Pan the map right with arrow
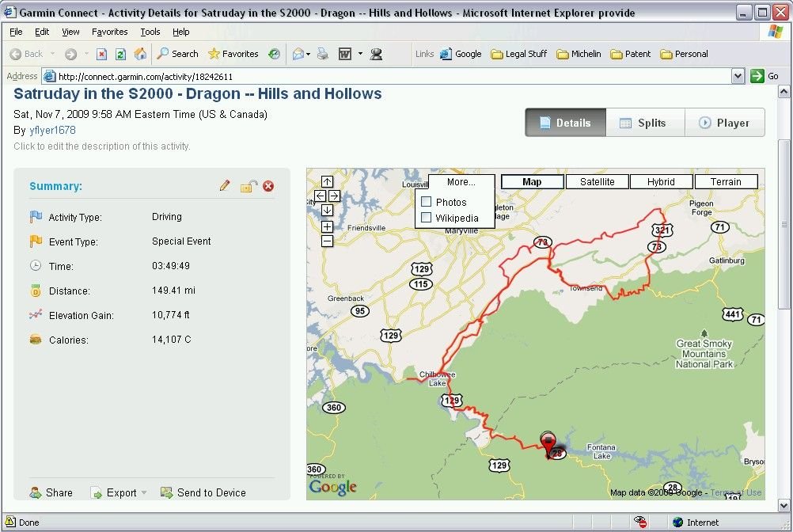Viewport: 793px width, 532px height. [x=334, y=196]
